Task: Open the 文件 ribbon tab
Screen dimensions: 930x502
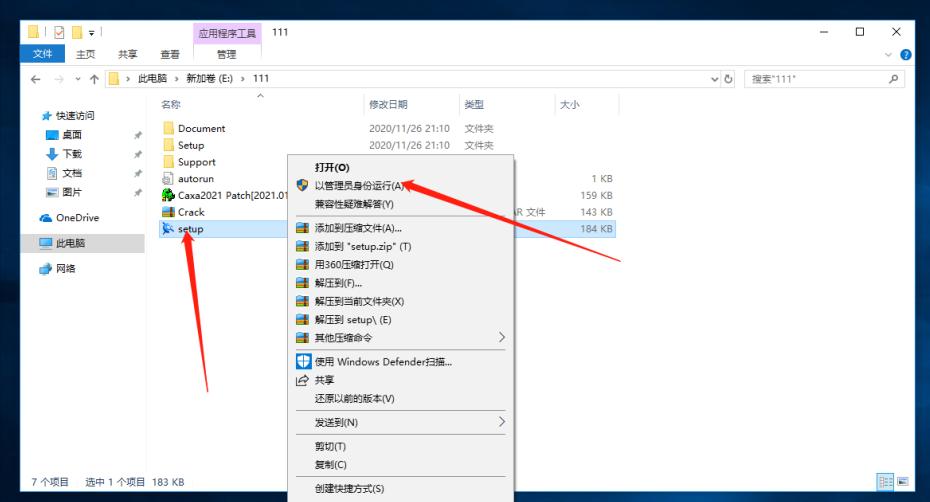Action: (42, 54)
